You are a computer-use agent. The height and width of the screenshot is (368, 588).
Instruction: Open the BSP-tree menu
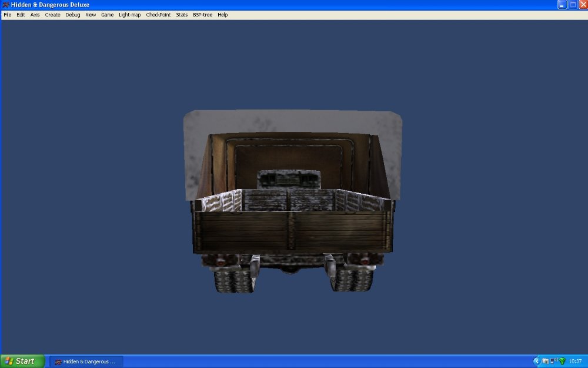[x=202, y=15]
